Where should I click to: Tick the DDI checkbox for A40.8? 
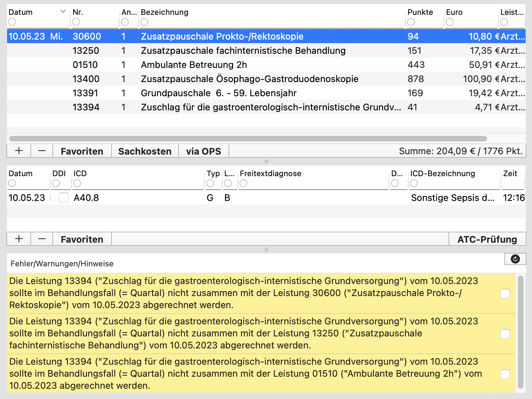64,197
